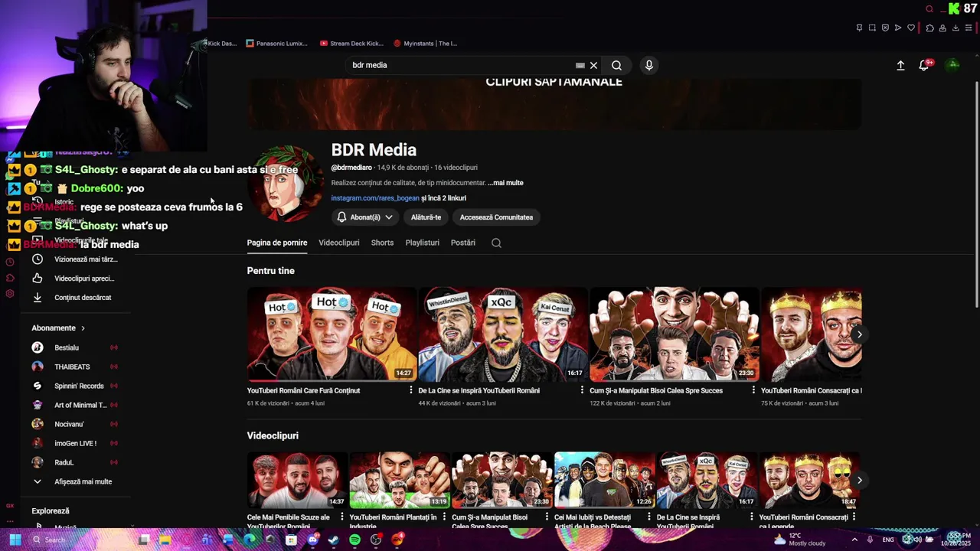Image resolution: width=980 pixels, height=551 pixels.
Task: Search within channel using magnifier icon
Action: pos(496,243)
